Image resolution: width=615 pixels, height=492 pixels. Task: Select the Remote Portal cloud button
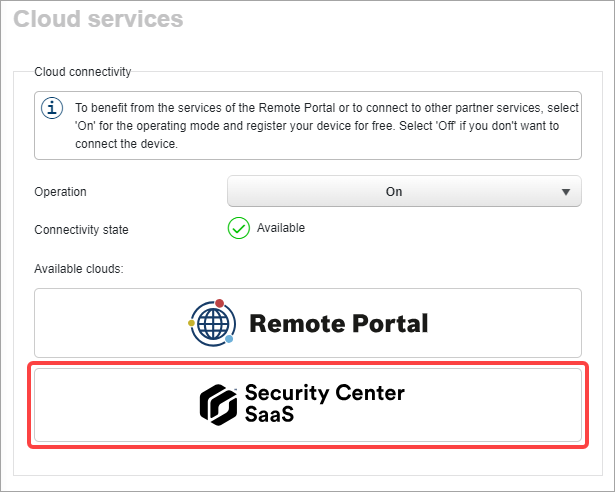coord(308,323)
